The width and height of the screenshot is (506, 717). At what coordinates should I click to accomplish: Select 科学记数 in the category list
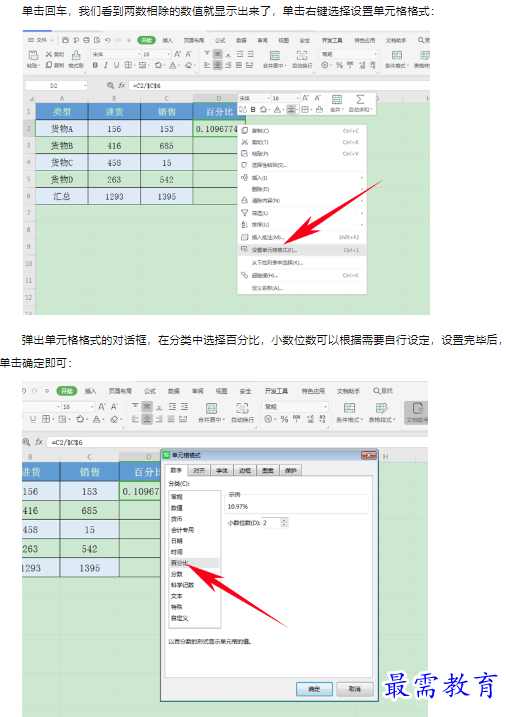[194, 585]
